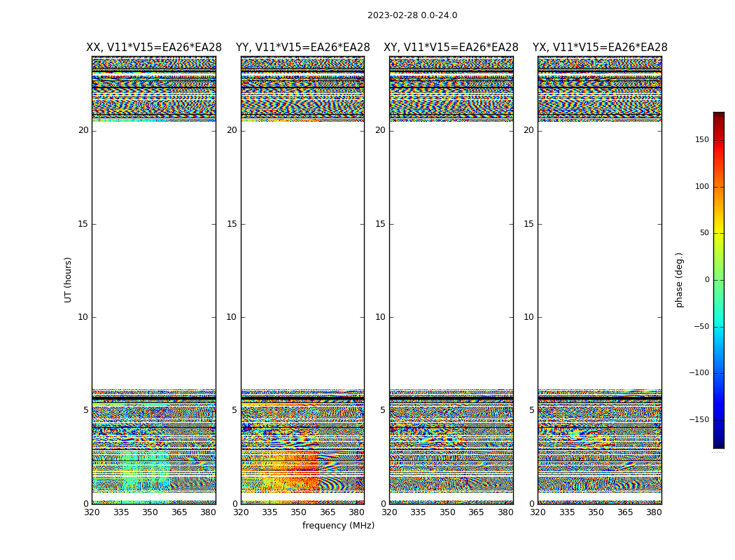Screen dimensions: 735x560
Task: Click the 'phase (deg.)' colorbar label
Action: (679, 280)
